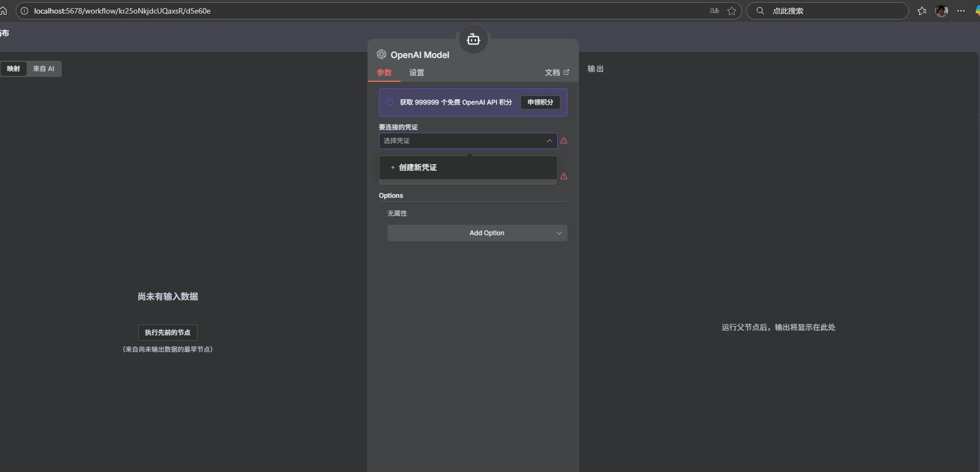The width and height of the screenshot is (980, 472).
Task: Click the browser address bar URL
Action: click(x=122, y=11)
